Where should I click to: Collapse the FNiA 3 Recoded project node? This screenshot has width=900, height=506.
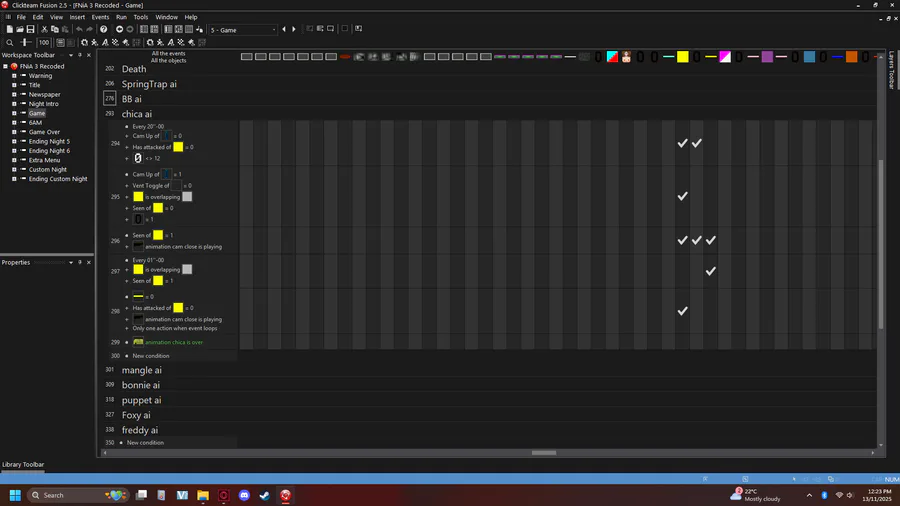coord(6,67)
